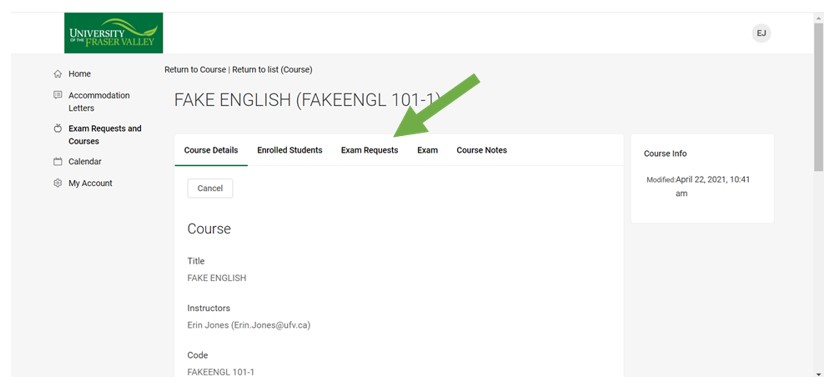Follow the Return to list (Course) link
Image resolution: width=839 pixels, height=389 pixels.
(x=272, y=70)
